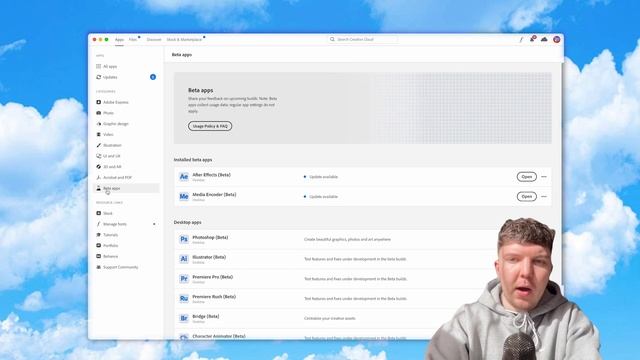
Task: Select the Premiere Pro (Beta) app name
Action: 213,277
